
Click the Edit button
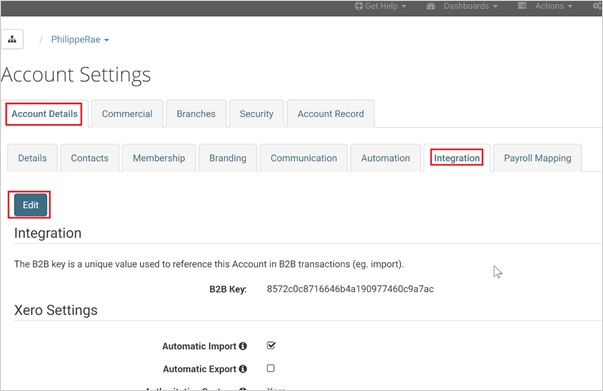(30, 205)
